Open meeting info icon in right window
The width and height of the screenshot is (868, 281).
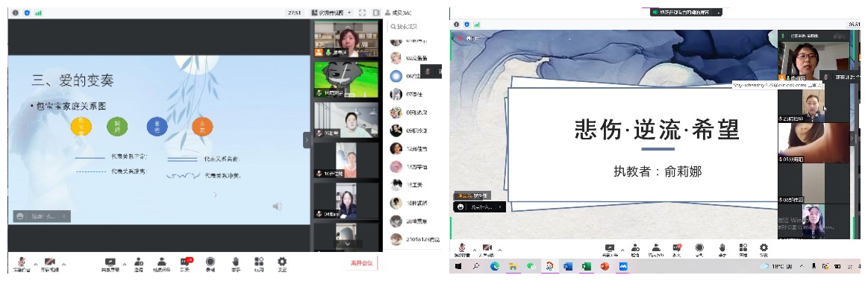(x=457, y=25)
